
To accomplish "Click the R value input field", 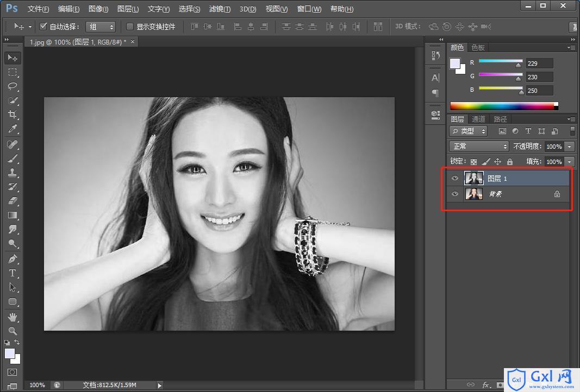I will coord(540,63).
